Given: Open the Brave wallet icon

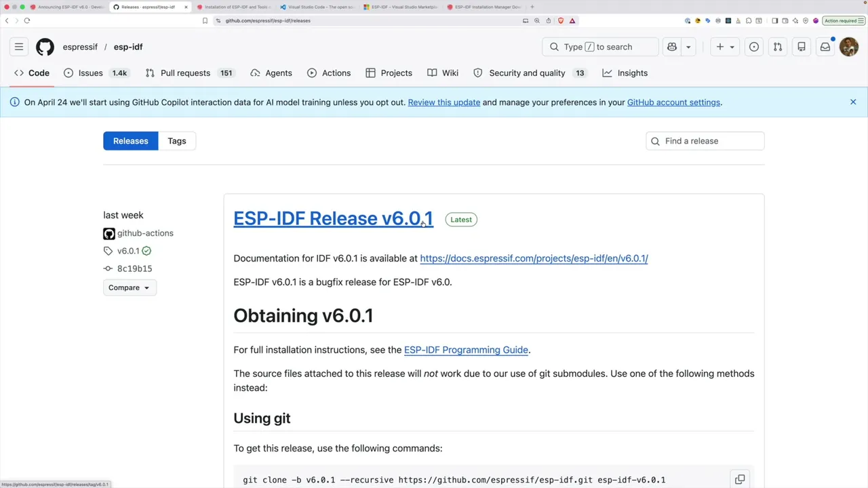Looking at the screenshot, I should (785, 20).
